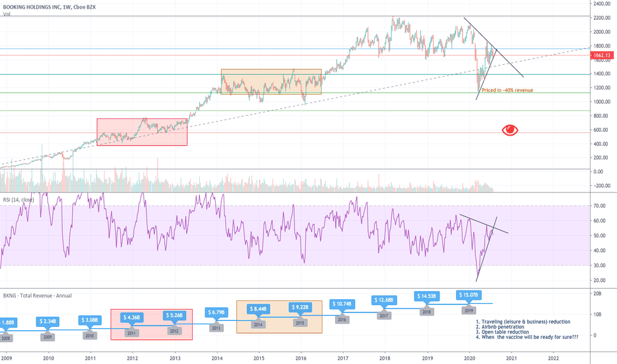Click the red 1662.13 current price tag

[602, 56]
